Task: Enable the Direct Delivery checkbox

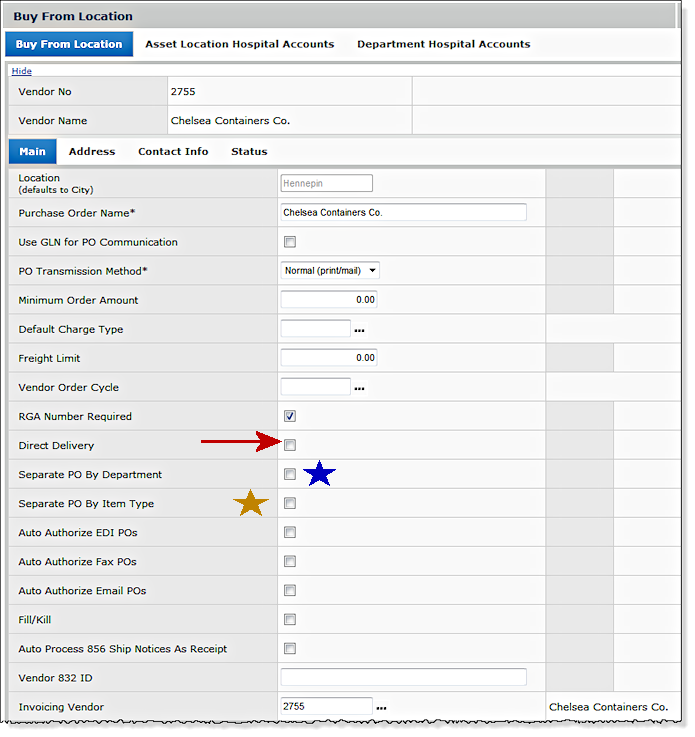Action: [290, 445]
